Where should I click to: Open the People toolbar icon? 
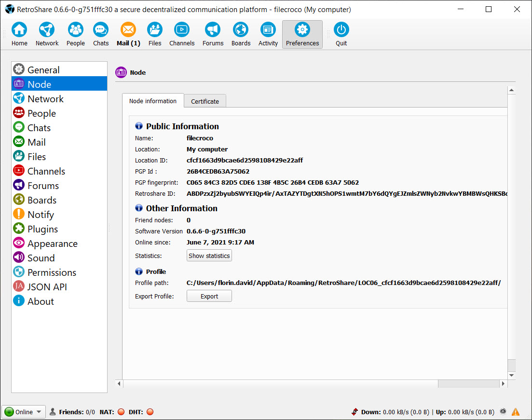pos(75,34)
